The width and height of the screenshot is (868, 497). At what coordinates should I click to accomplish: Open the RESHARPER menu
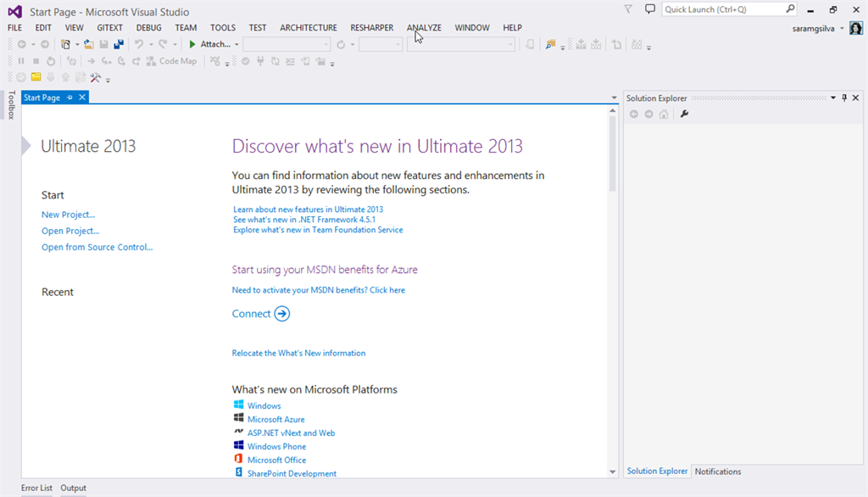[371, 28]
